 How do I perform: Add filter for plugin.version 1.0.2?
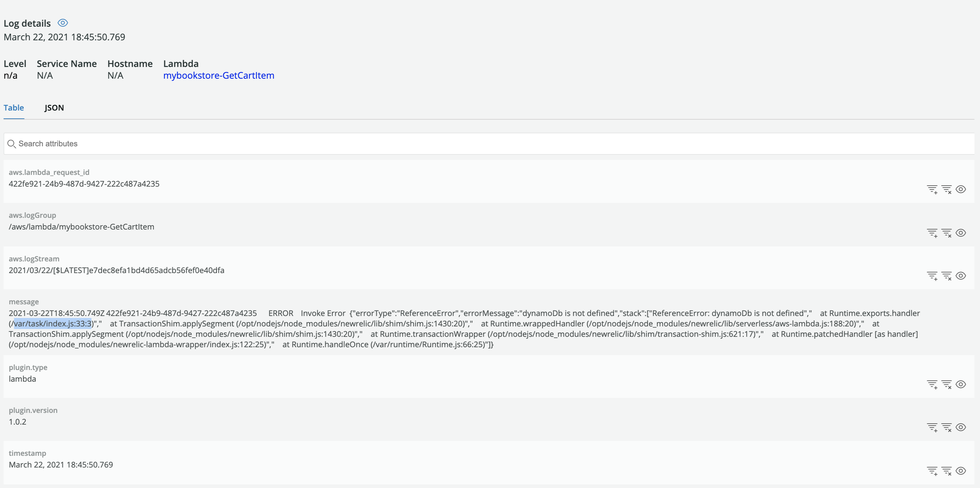[x=932, y=428]
